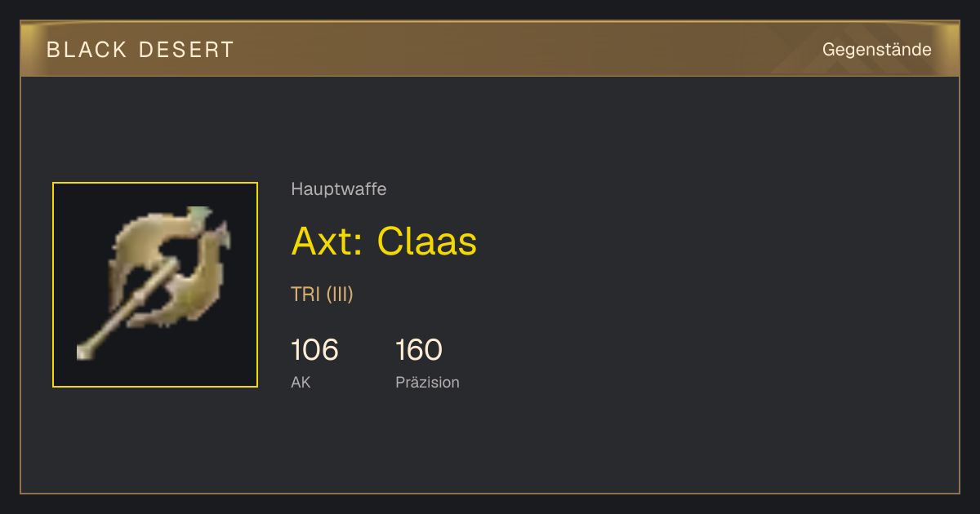Click the pommel tip of the axe handle
Viewport: 980px width, 514px height.
(x=84, y=352)
